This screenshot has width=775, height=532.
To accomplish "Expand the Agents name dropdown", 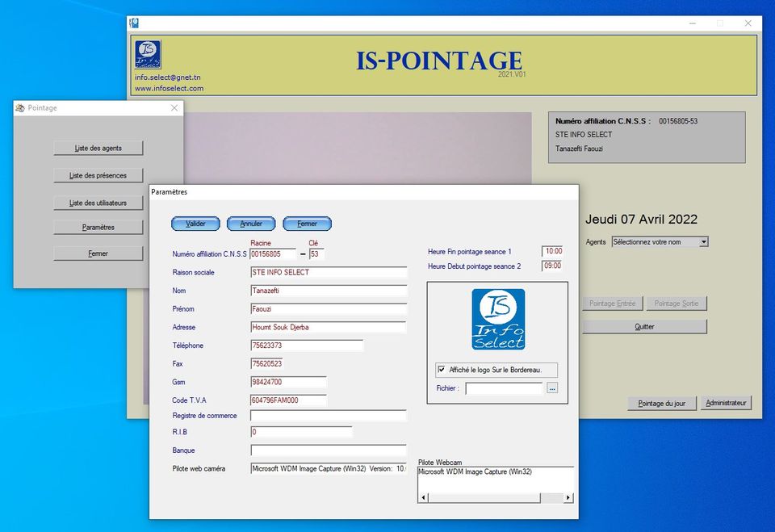I will click(703, 241).
